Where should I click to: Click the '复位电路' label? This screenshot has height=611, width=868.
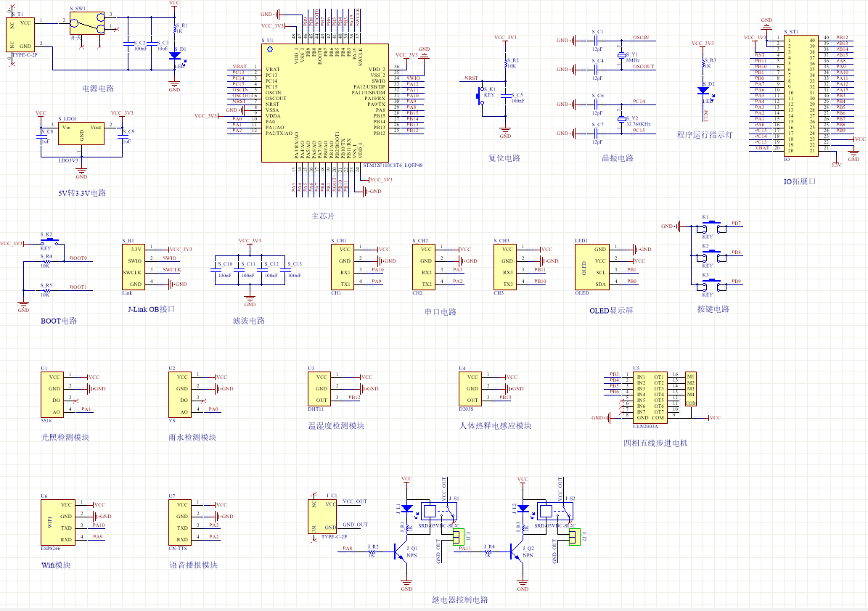point(504,158)
